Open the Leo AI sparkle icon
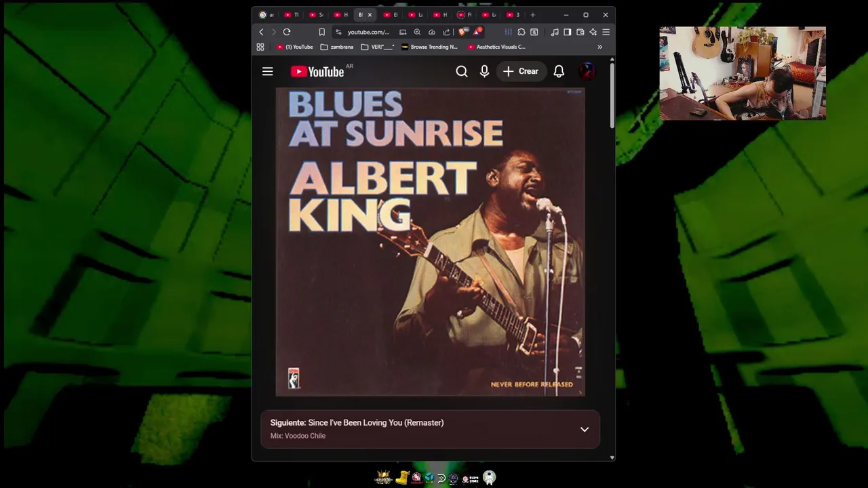 (x=593, y=32)
